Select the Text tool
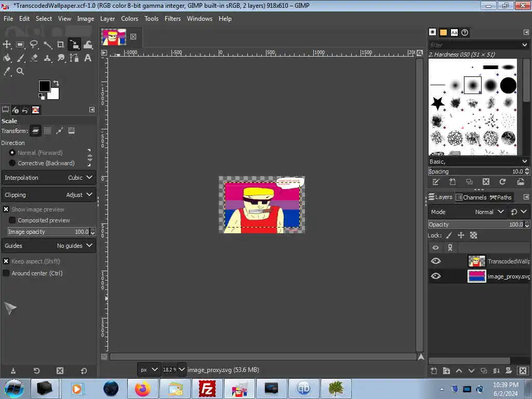The image size is (532, 399). (x=88, y=58)
